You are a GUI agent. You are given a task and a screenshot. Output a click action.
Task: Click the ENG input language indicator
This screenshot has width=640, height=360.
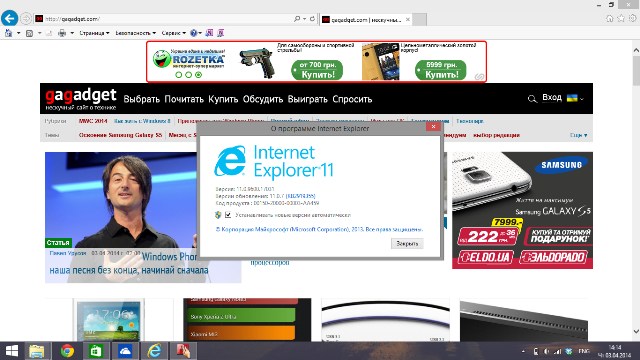(584, 351)
